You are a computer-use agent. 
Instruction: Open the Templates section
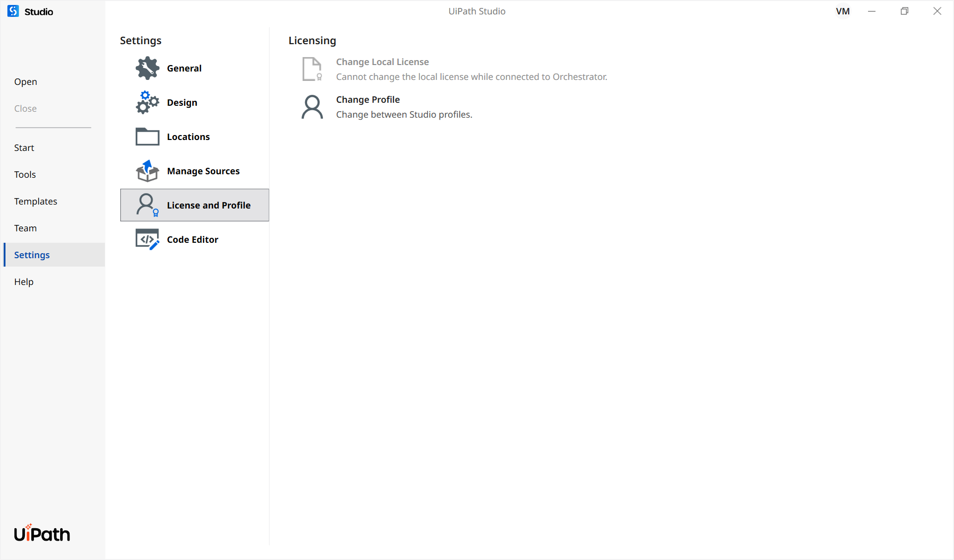click(x=35, y=201)
